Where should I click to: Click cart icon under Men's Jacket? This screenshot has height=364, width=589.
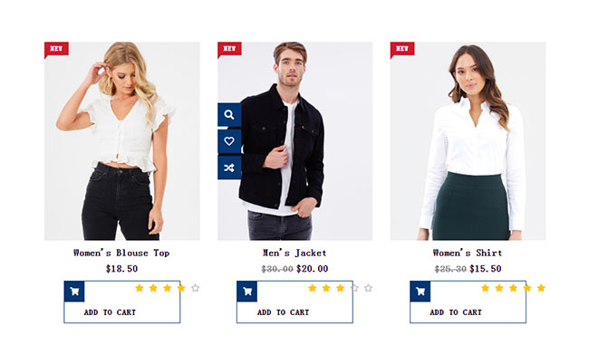point(247,292)
